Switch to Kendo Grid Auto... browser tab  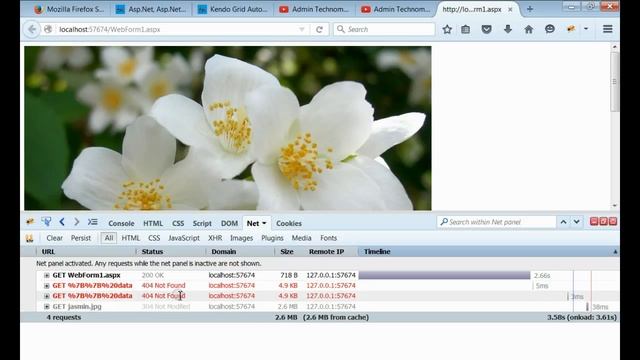[233, 9]
